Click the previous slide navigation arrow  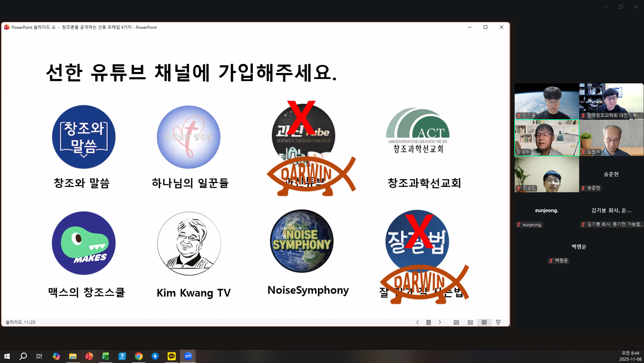pos(417,322)
